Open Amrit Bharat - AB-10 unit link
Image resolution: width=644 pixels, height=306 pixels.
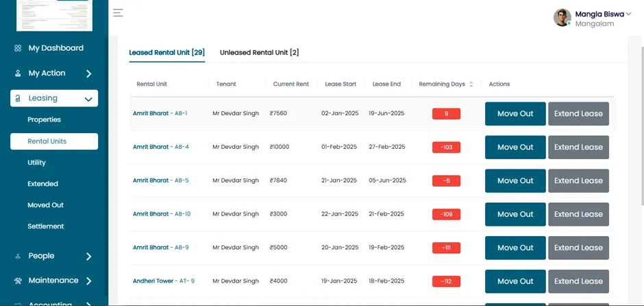pos(162,214)
